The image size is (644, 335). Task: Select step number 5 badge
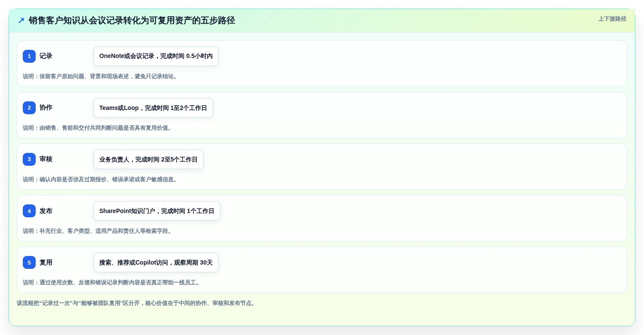[29, 262]
